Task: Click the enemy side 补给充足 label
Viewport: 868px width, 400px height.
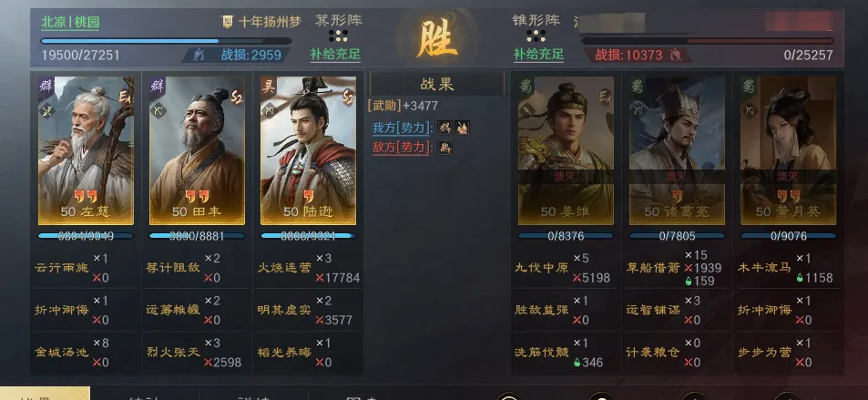Action: (538, 55)
